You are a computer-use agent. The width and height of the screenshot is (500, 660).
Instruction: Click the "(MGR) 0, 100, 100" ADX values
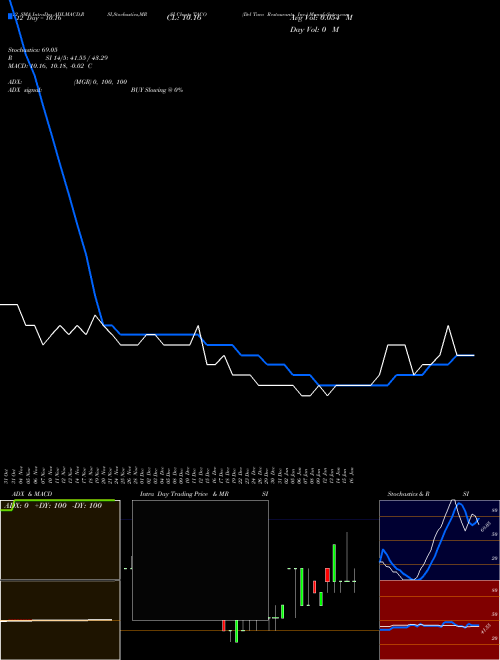click(x=100, y=82)
